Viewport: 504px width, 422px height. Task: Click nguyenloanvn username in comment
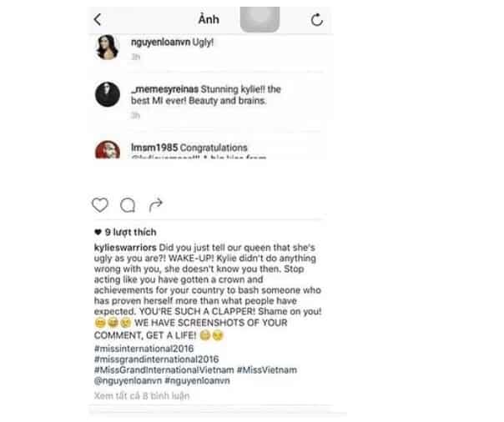(x=160, y=42)
